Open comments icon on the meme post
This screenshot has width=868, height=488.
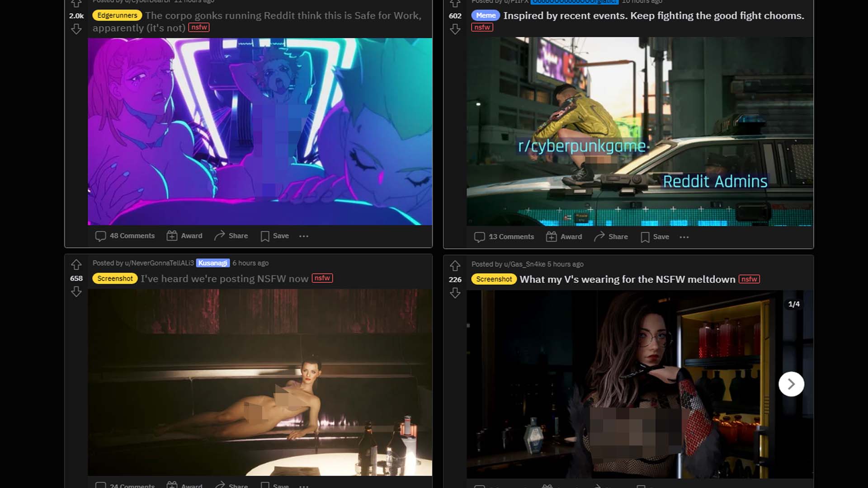pyautogui.click(x=481, y=236)
